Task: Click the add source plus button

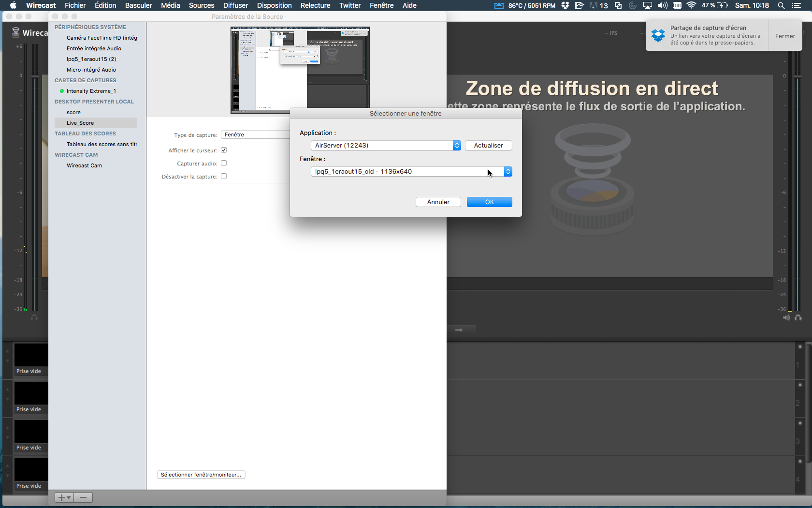Action: pyautogui.click(x=64, y=497)
